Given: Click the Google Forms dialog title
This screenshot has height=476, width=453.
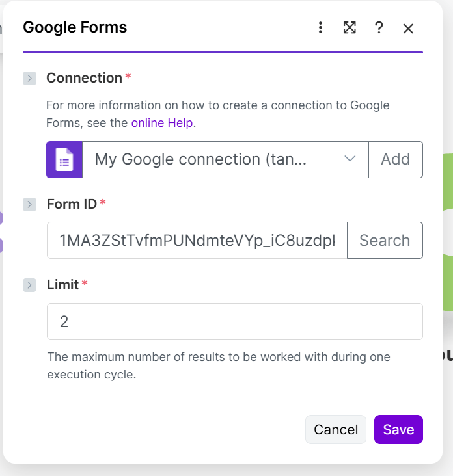Looking at the screenshot, I should point(75,27).
